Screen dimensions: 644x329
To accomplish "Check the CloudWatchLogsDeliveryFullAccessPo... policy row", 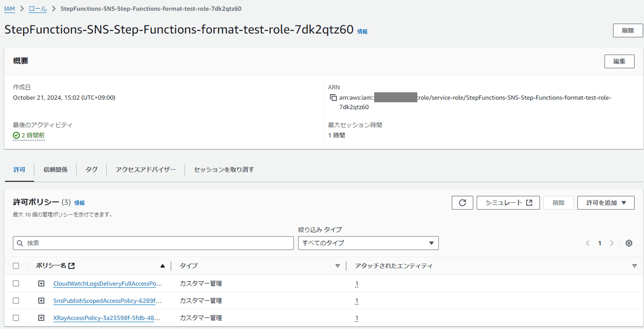I will click(x=16, y=283).
